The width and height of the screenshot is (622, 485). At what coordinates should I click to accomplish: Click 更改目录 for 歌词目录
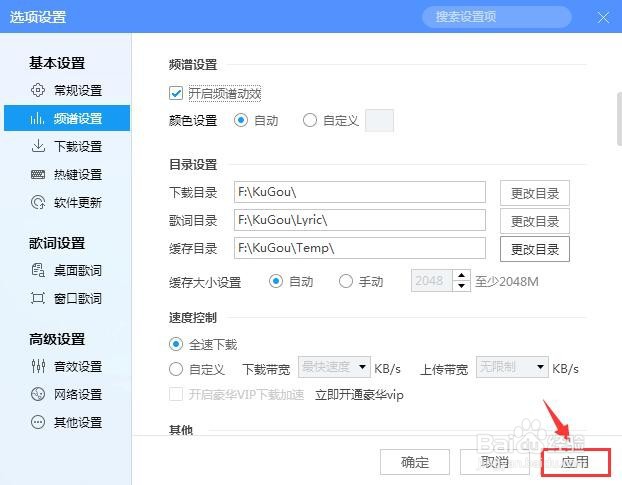(x=535, y=221)
